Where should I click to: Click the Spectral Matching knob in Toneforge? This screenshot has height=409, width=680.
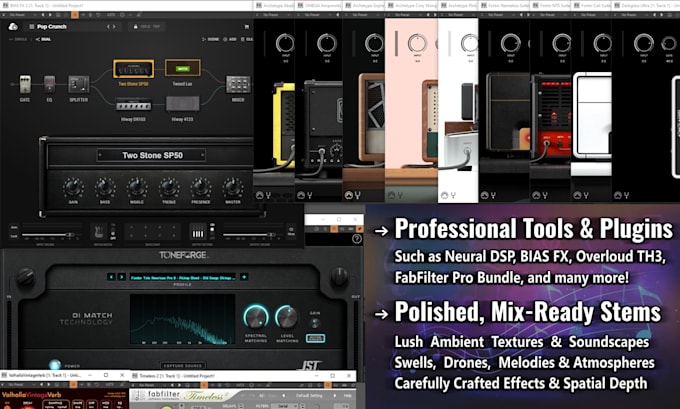pos(256,316)
